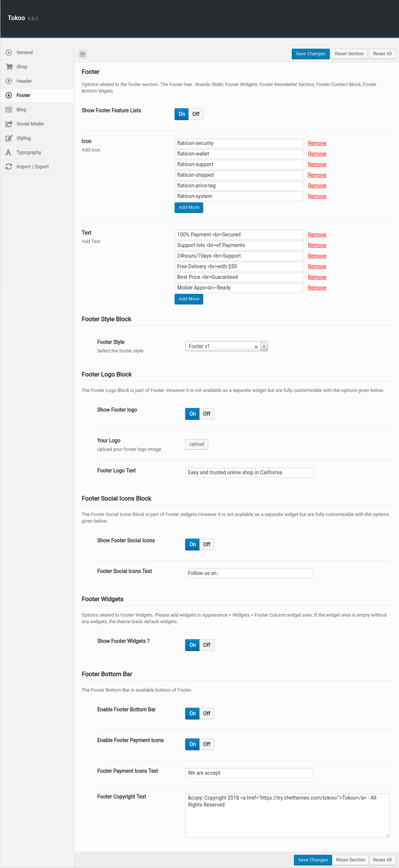Disable Footer Payment Icons
399x868 pixels.
(207, 744)
